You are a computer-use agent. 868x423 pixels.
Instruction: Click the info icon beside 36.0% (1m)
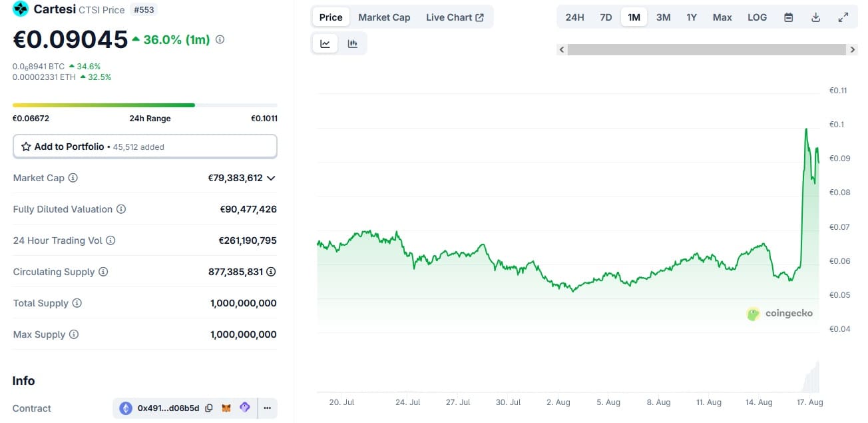click(x=220, y=40)
